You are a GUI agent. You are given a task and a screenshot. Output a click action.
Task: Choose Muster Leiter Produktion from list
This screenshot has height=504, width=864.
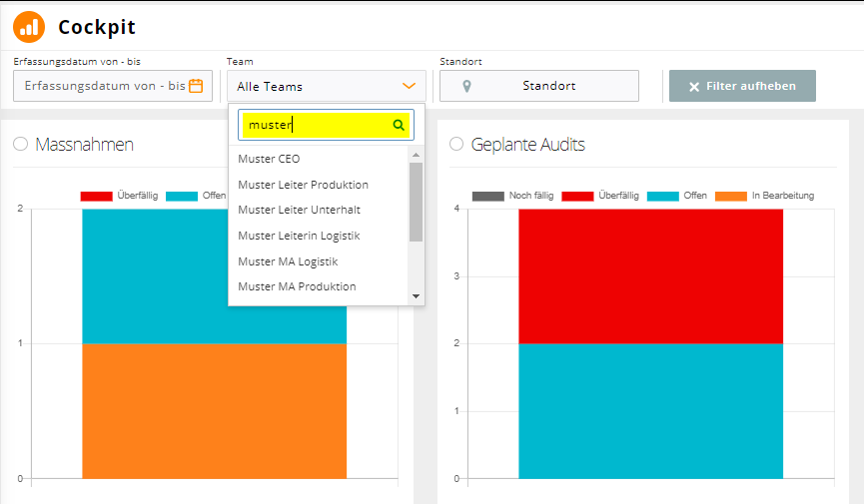303,185
